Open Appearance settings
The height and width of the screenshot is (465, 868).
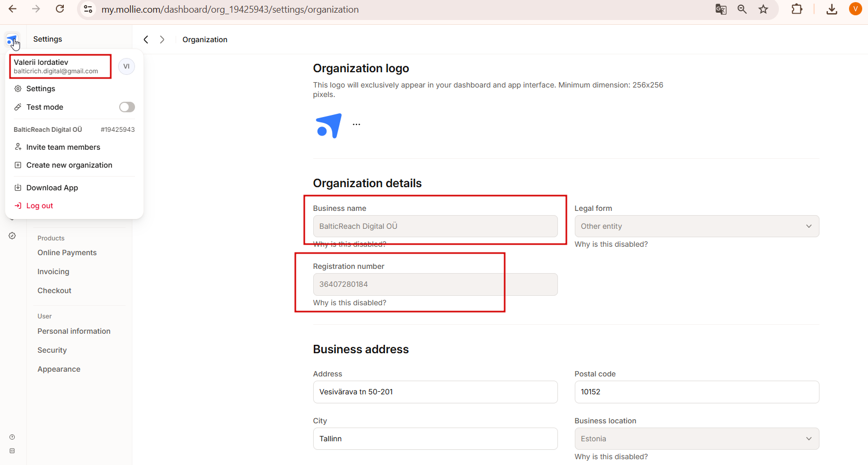coord(59,369)
